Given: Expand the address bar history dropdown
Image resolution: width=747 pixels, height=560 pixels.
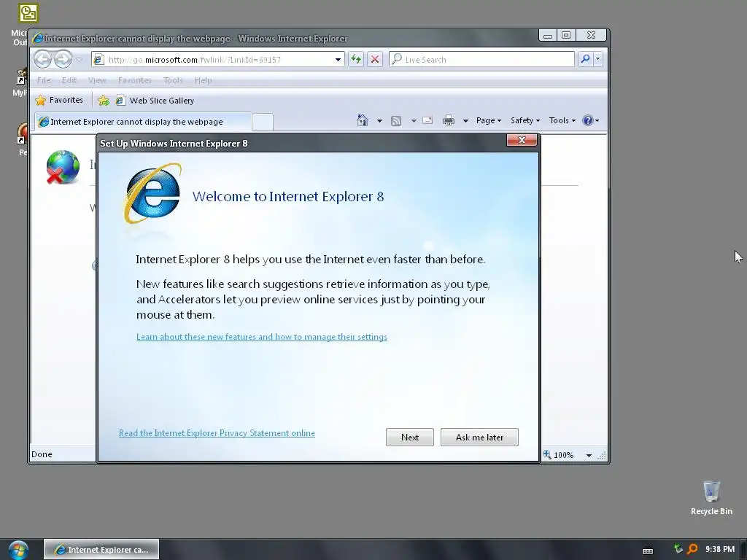Looking at the screenshot, I should coord(338,60).
